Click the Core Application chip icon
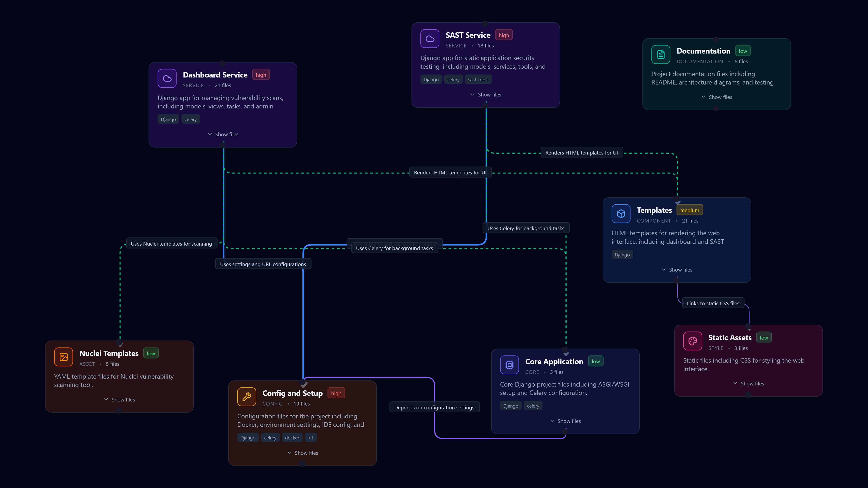Image resolution: width=868 pixels, height=488 pixels. tap(509, 365)
